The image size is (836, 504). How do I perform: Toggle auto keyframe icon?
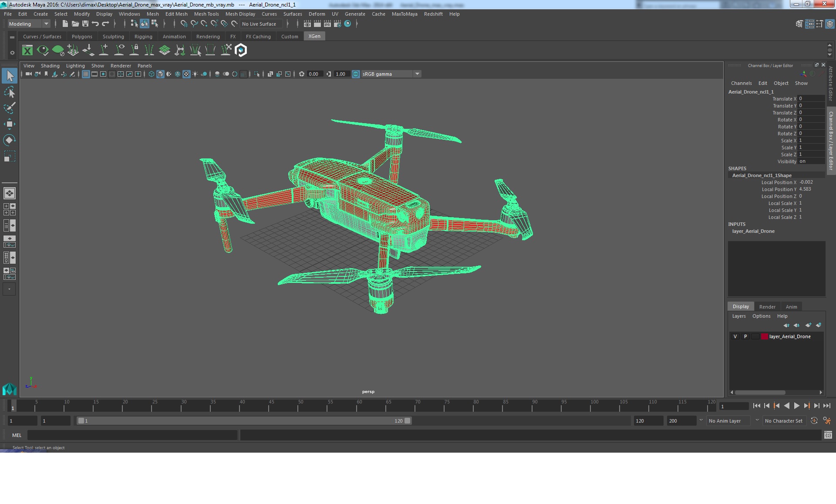click(x=814, y=421)
